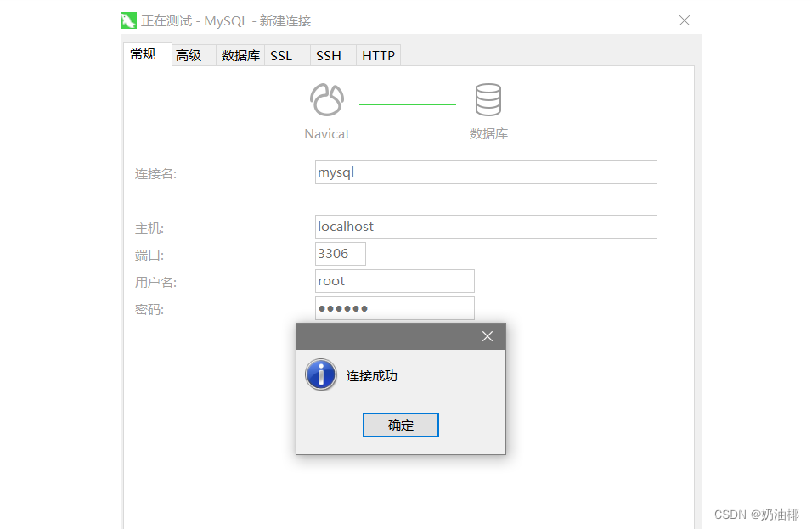This screenshot has height=529, width=812.
Task: Click the 确定 button in the dialog
Action: (400, 425)
